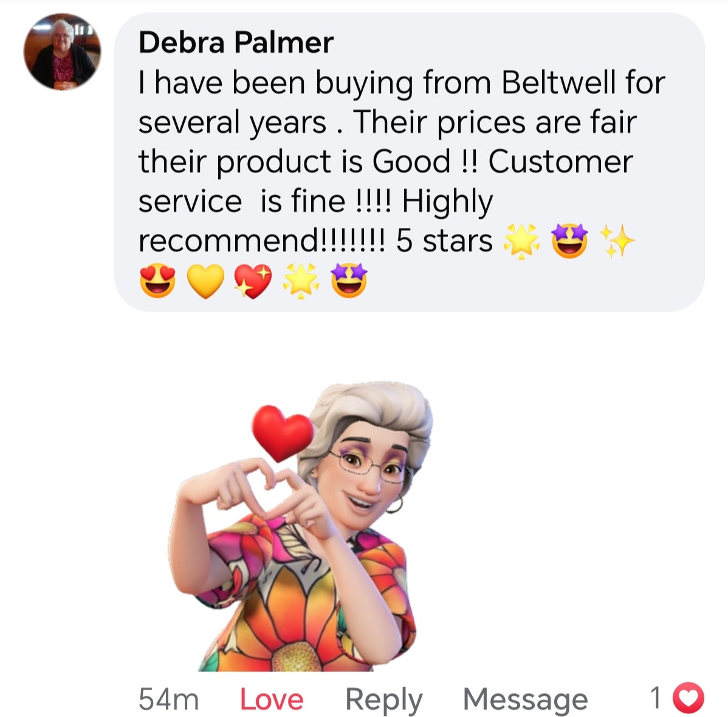Screen dimensions: 728x717
Task: Click the star-struck emoji on fifth line
Action: click(569, 241)
